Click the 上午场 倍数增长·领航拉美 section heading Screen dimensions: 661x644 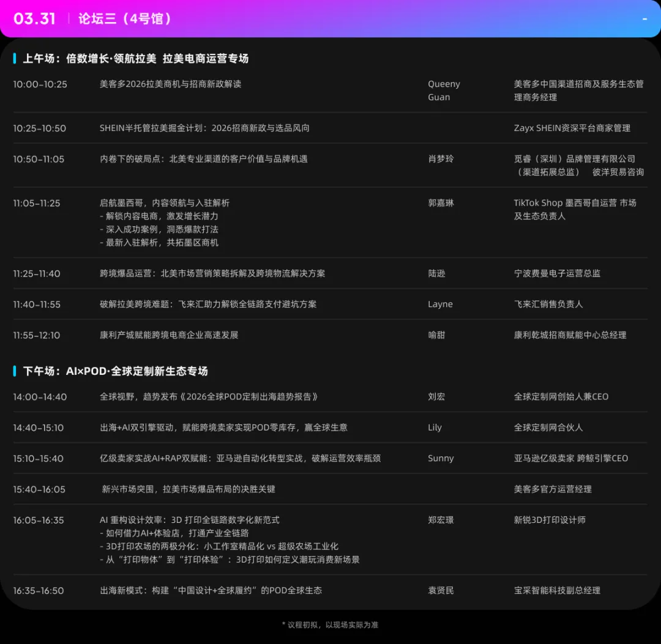(x=136, y=59)
